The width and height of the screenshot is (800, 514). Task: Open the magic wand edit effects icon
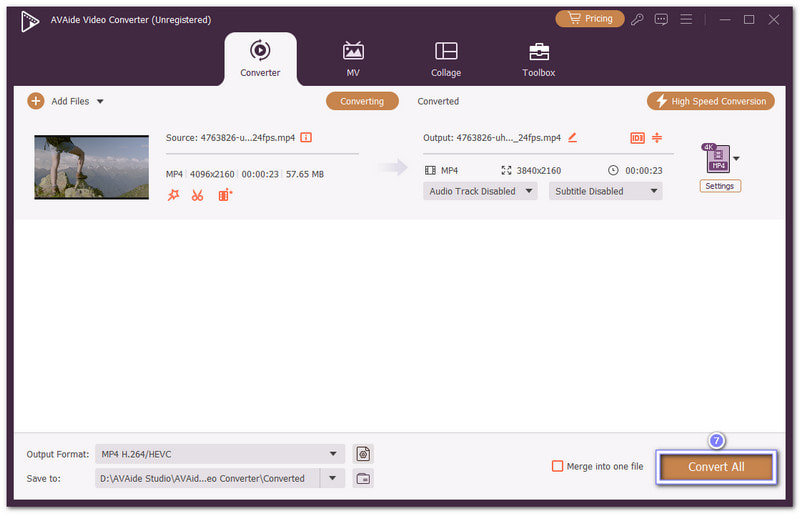(x=173, y=195)
